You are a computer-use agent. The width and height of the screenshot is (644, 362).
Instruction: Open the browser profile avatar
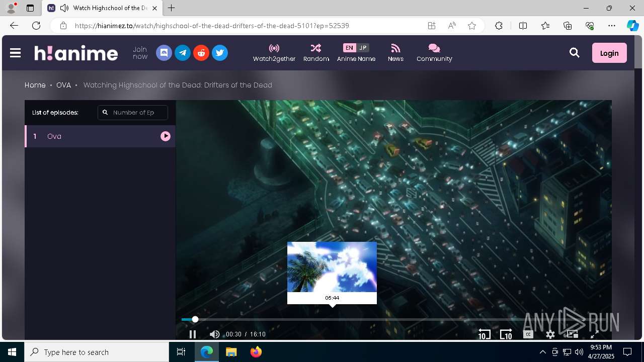[11, 8]
